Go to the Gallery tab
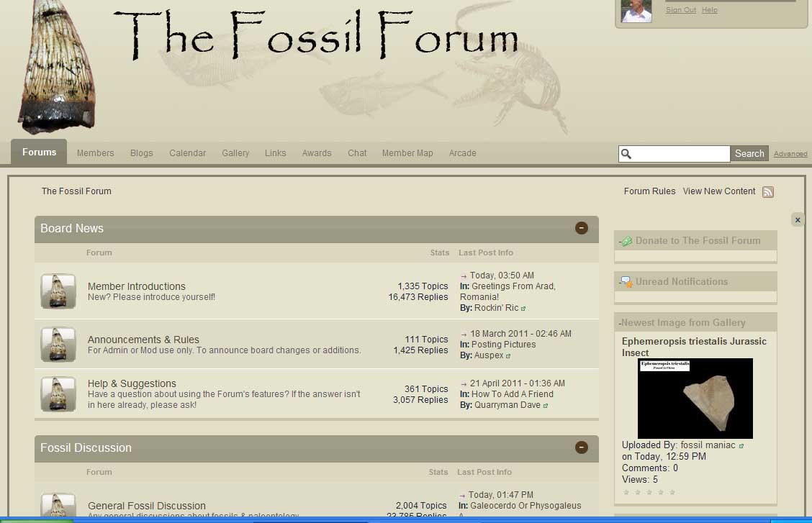 click(235, 153)
